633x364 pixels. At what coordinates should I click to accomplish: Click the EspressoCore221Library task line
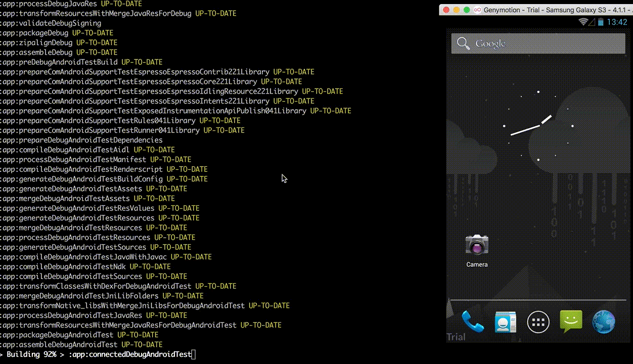tap(151, 81)
